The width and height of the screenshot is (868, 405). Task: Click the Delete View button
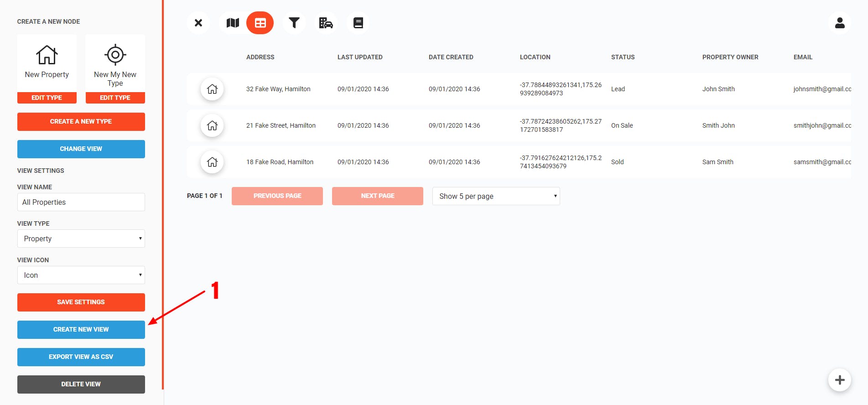[81, 384]
